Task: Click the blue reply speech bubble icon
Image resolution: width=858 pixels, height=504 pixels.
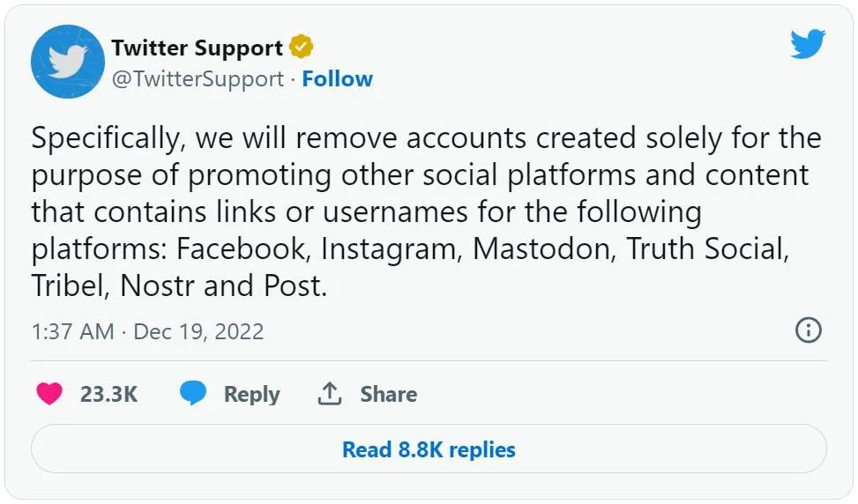Action: (193, 394)
